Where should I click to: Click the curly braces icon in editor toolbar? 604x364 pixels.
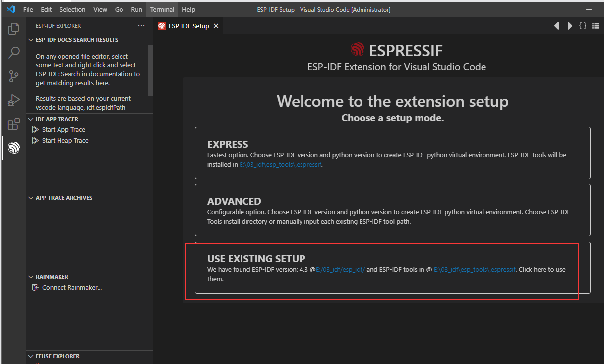(583, 26)
